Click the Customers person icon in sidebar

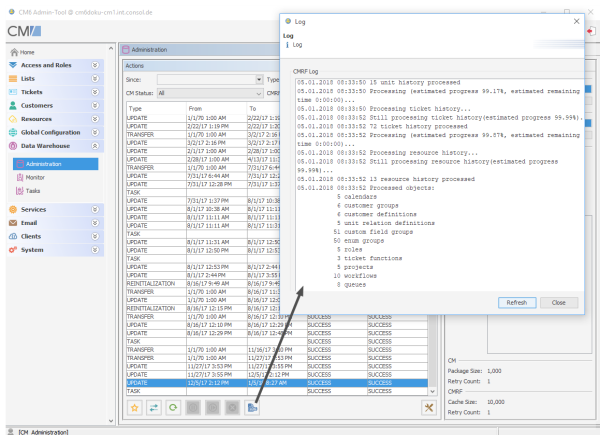[13, 105]
